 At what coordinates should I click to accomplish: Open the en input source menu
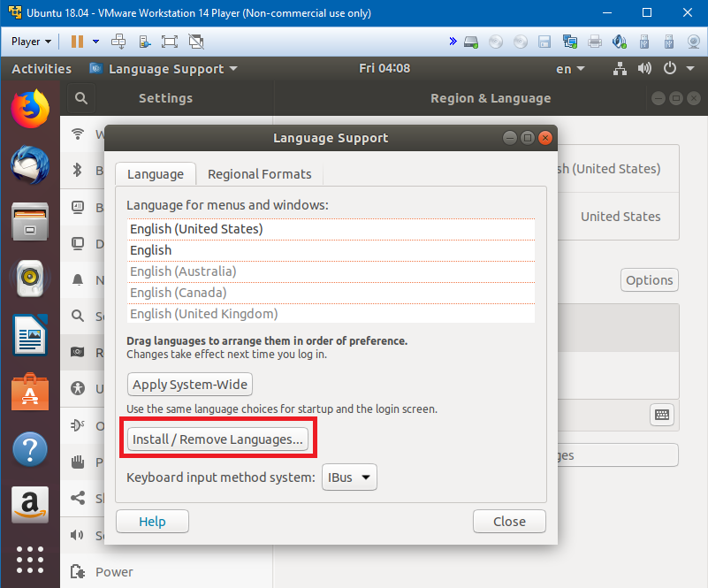point(570,69)
